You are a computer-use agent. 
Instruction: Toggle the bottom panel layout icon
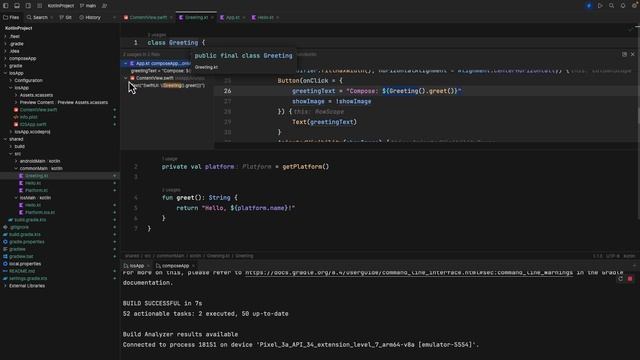17,6
